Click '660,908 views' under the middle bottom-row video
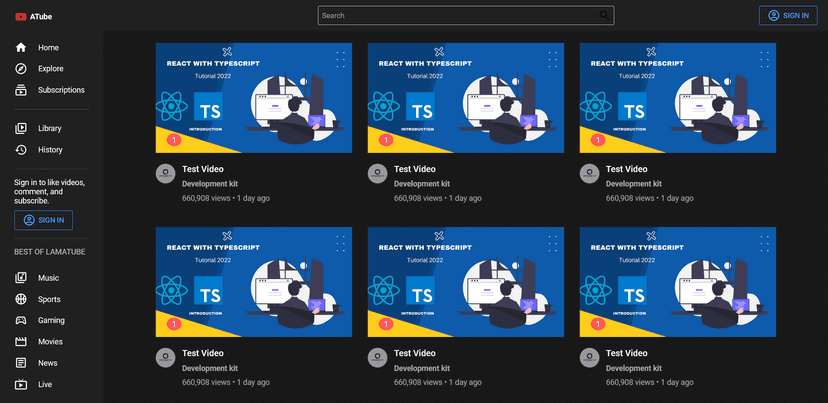 coord(418,382)
